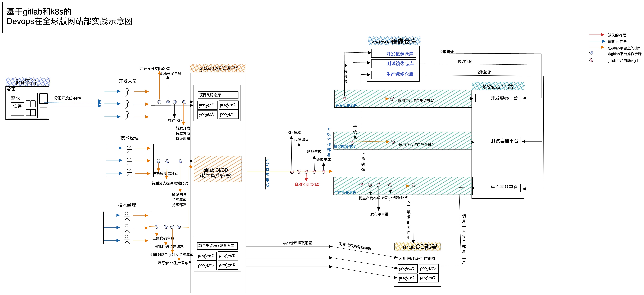Screen dimensions: 644x295
Task: Click the 触发测试 label
Action: (179, 195)
